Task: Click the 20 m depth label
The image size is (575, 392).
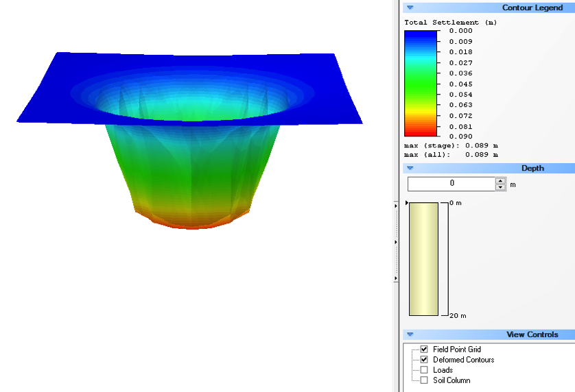Action: (x=458, y=316)
